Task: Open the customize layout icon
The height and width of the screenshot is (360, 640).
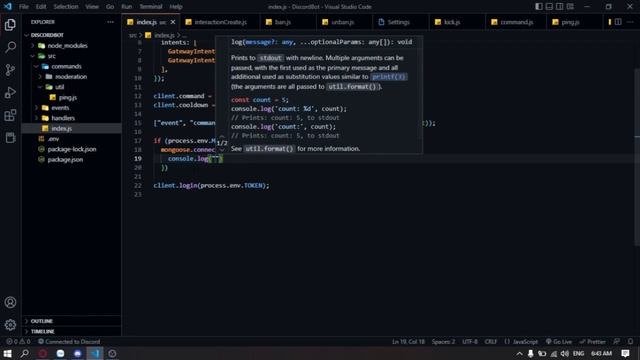Action: [570, 7]
